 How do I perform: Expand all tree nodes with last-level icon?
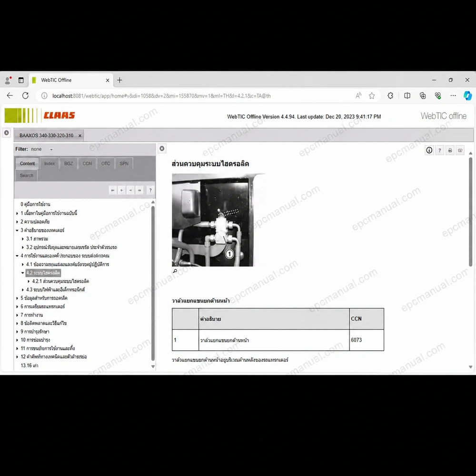tap(139, 190)
